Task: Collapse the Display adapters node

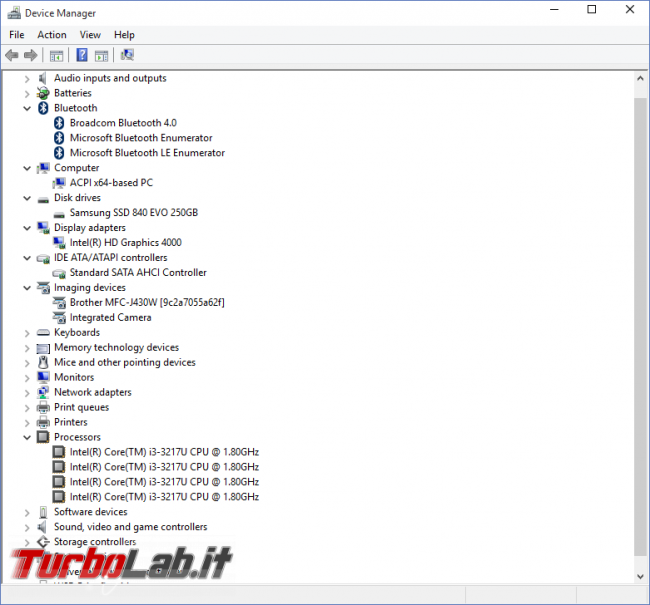Action: [x=27, y=228]
